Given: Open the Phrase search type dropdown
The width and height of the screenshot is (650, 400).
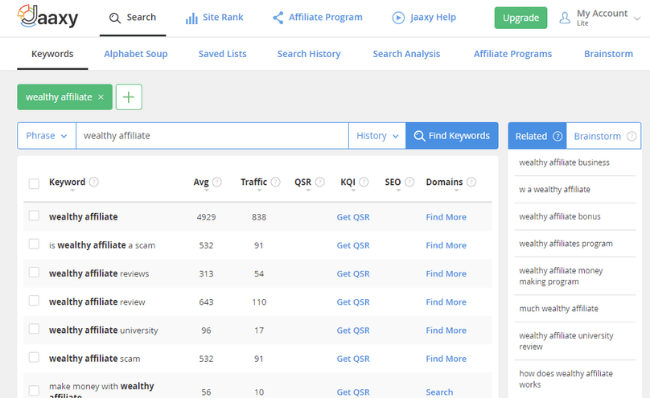Looking at the screenshot, I should 46,136.
